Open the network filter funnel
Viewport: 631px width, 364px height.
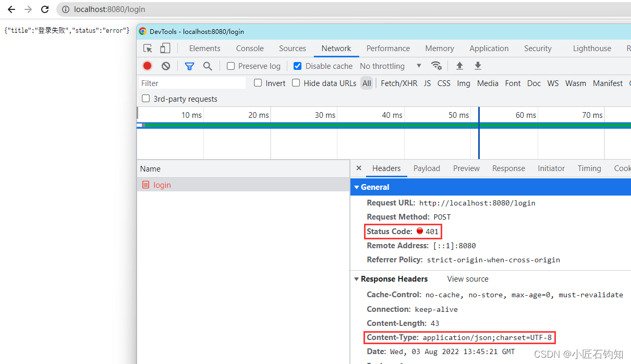coord(189,66)
